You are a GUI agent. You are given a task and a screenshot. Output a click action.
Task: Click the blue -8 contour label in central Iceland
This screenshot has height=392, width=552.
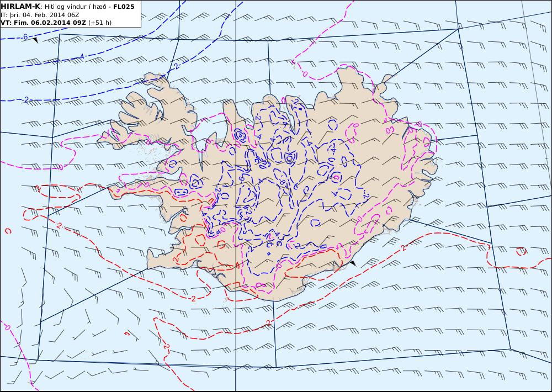click(x=282, y=182)
